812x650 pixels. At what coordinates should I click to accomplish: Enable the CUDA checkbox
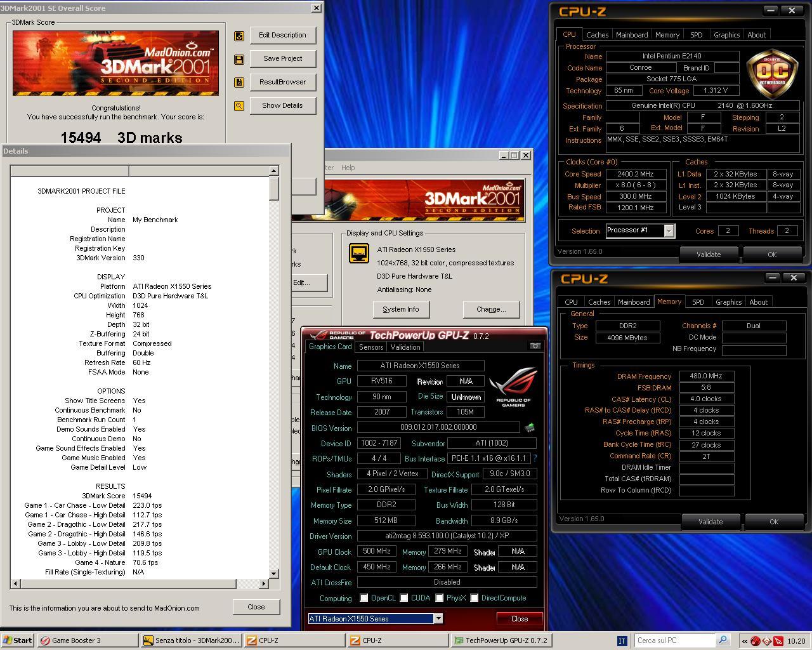pyautogui.click(x=404, y=598)
